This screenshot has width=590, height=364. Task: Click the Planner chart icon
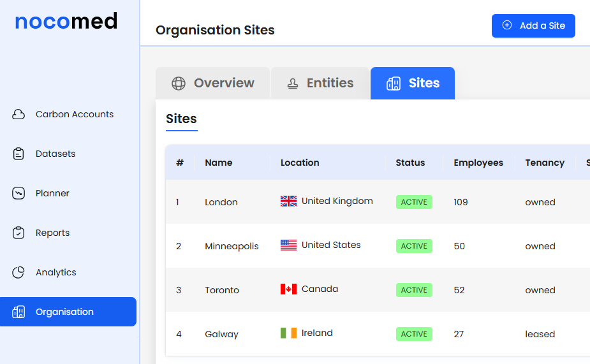pyautogui.click(x=18, y=193)
